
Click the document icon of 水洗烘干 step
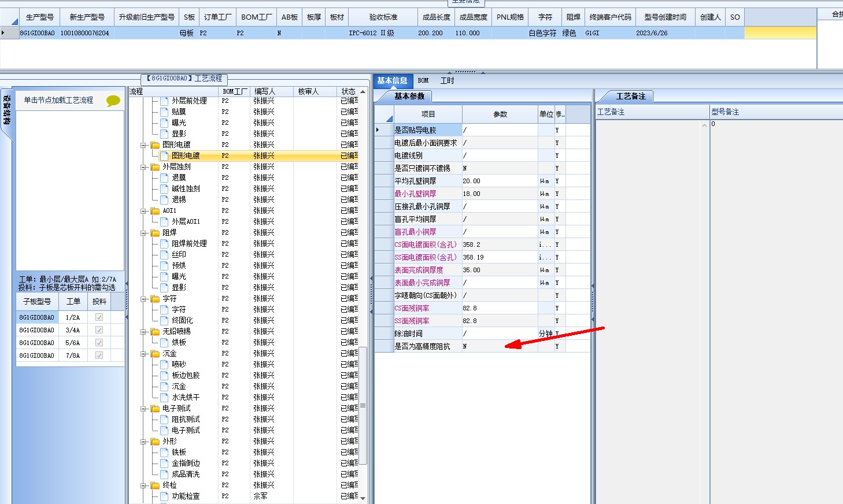point(164,397)
